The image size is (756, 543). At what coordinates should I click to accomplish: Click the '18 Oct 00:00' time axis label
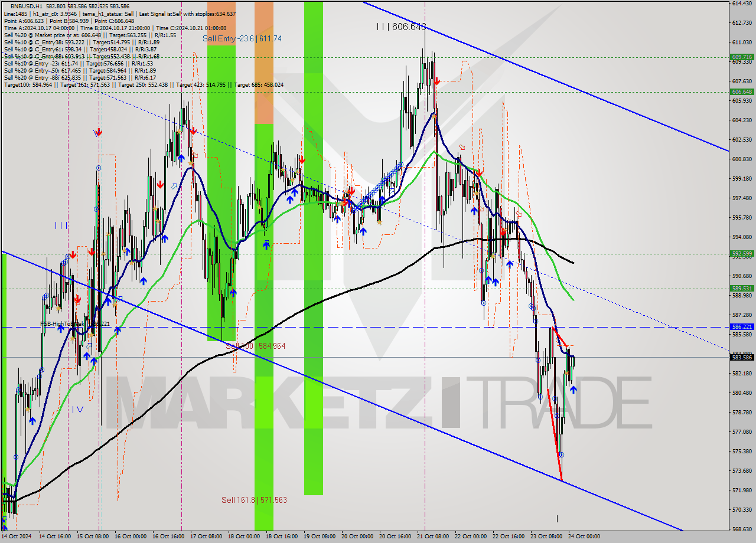click(x=243, y=537)
